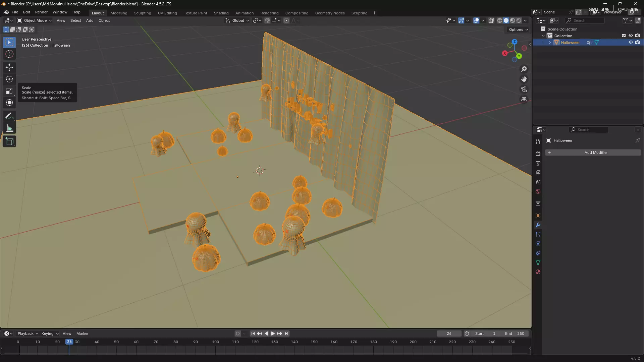This screenshot has height=362, width=644.
Task: Play the animation forward
Action: click(273, 334)
